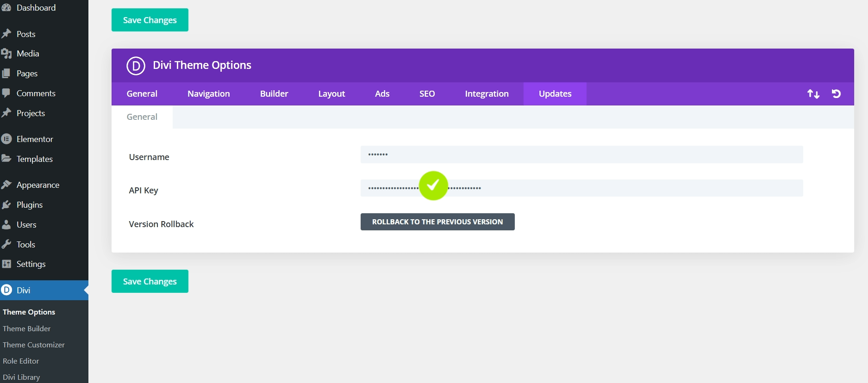Click the green checkmark badge

tap(433, 185)
